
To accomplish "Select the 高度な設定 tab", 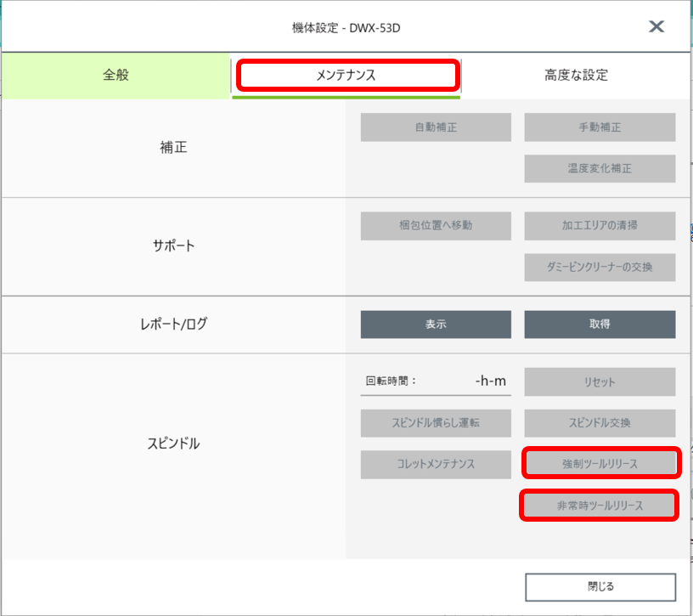I will [576, 75].
